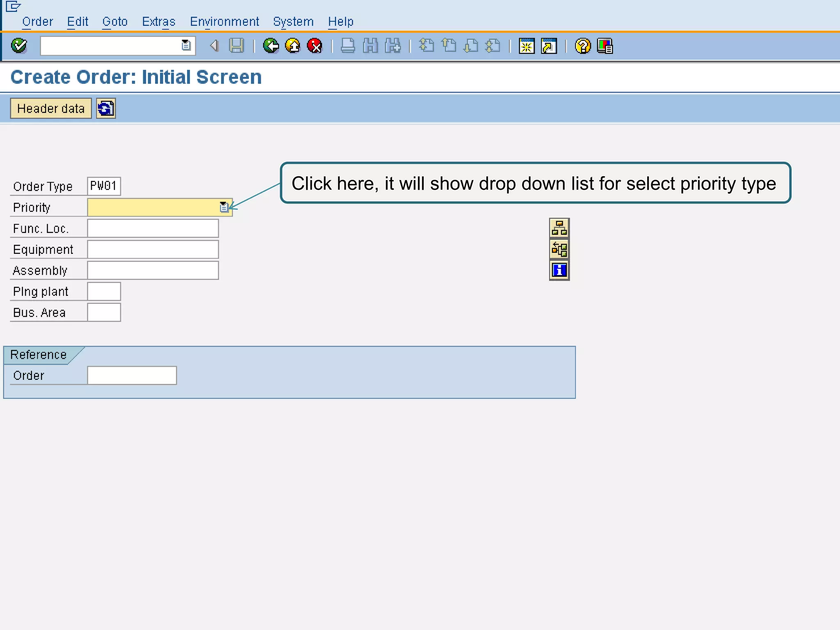Click the Reference group tab label
The width and height of the screenshot is (840, 630).
coord(39,354)
